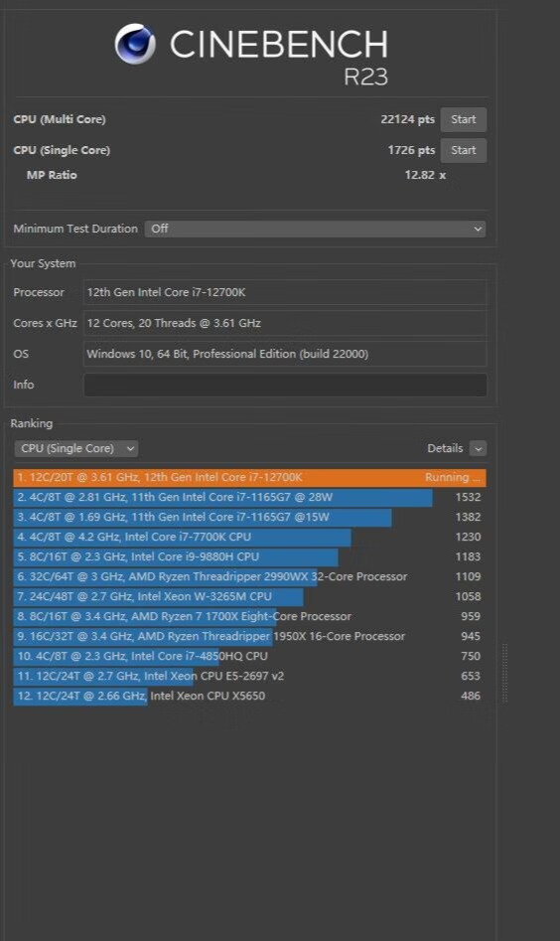
Task: Click the dotted panel resize handle
Action: click(x=504, y=672)
